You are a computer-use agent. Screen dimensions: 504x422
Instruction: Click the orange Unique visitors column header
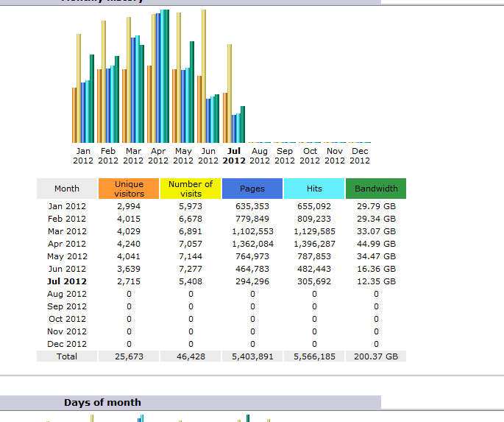[129, 189]
